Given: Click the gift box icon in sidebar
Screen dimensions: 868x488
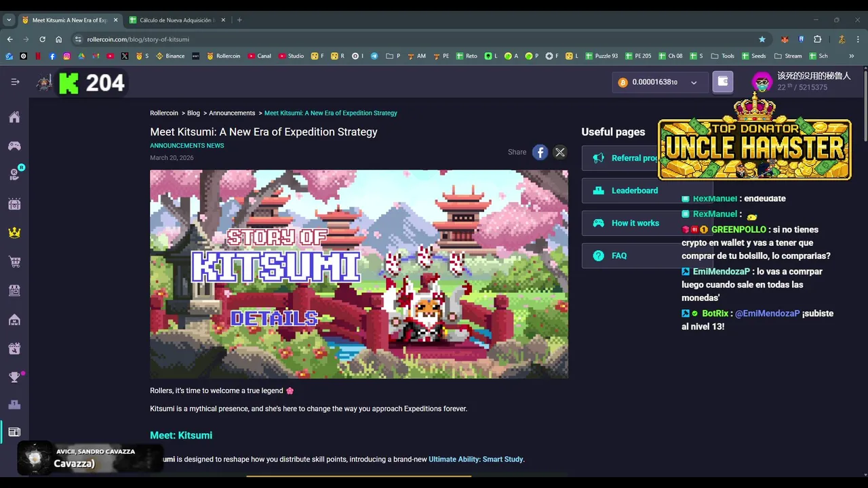Looking at the screenshot, I should (x=14, y=348).
